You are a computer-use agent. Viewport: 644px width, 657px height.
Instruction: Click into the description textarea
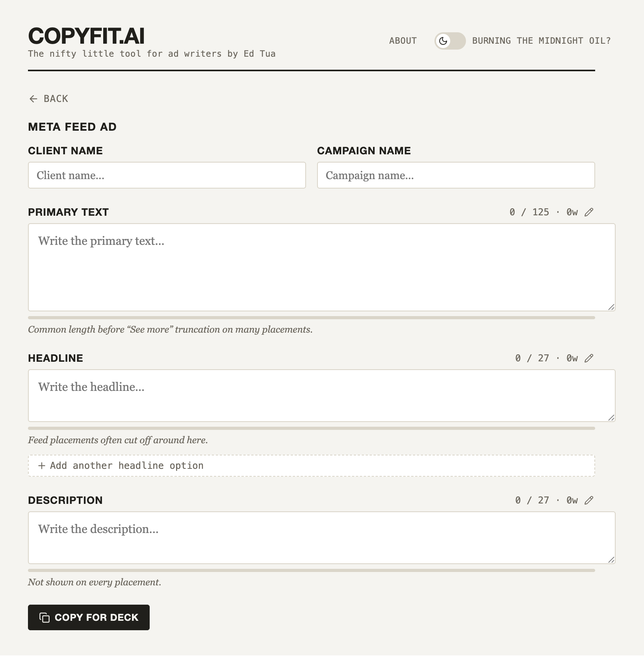pos(322,538)
